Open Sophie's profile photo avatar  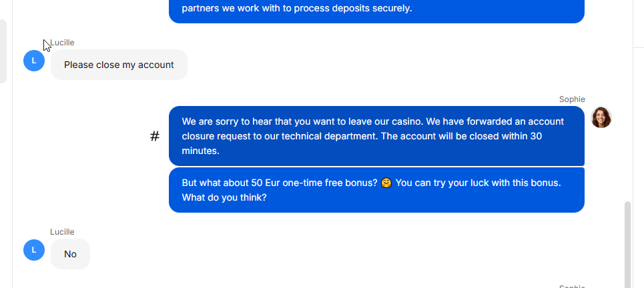601,117
